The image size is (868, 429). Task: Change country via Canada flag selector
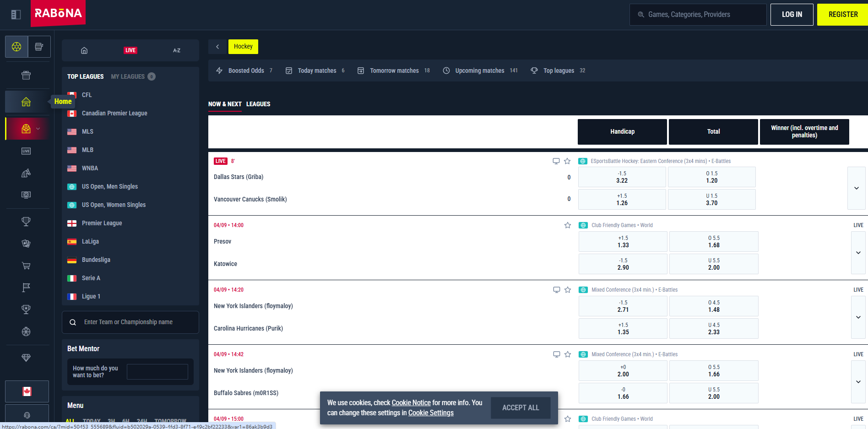point(27,391)
